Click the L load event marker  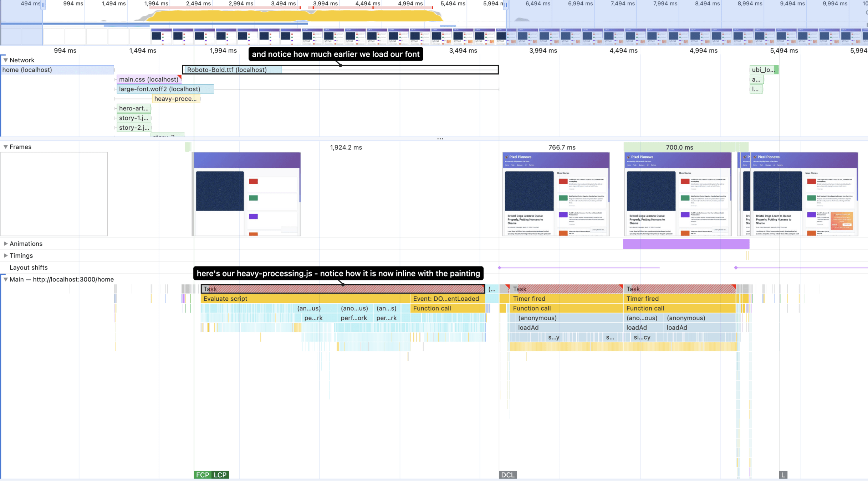click(x=783, y=475)
